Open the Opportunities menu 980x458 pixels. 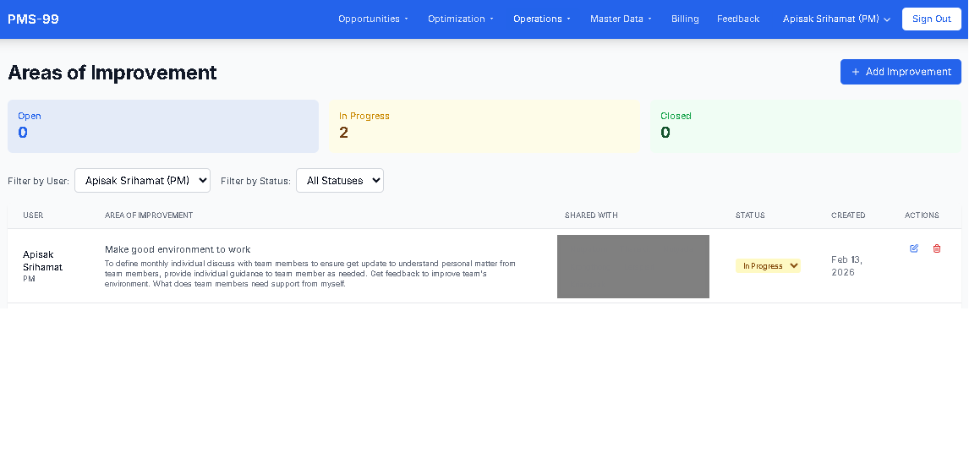(x=373, y=19)
